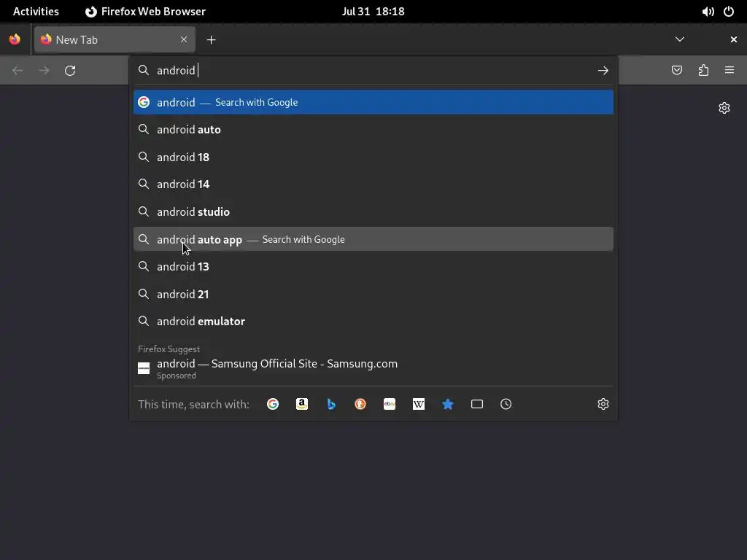
Task: Choose the android auto app suggestion
Action: [x=373, y=239]
